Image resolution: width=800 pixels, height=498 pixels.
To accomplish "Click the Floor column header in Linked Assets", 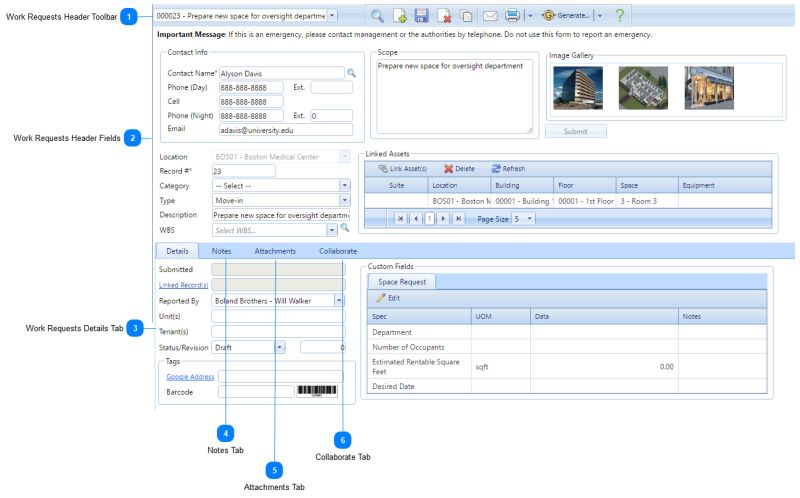I will pos(584,185).
